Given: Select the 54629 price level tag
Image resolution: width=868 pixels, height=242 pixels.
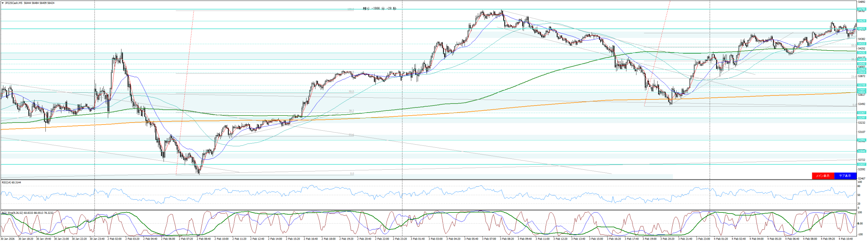Looking at the screenshot, I should coord(861,21).
